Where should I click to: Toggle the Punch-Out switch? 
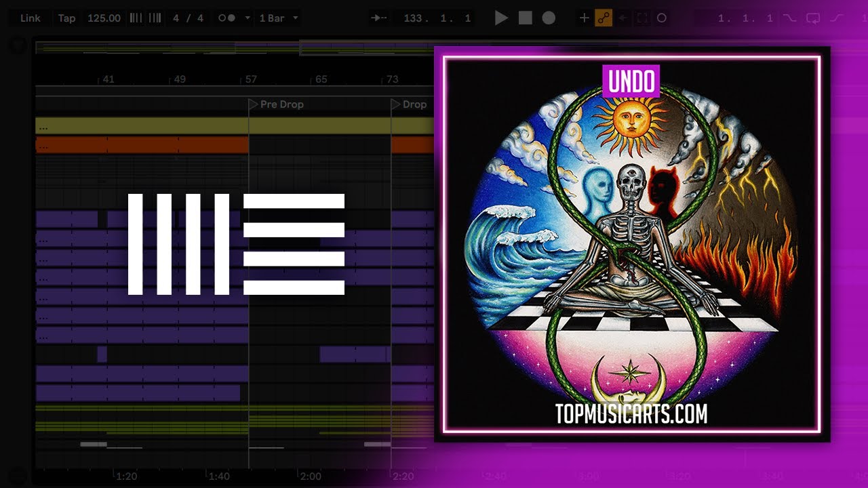coord(837,18)
